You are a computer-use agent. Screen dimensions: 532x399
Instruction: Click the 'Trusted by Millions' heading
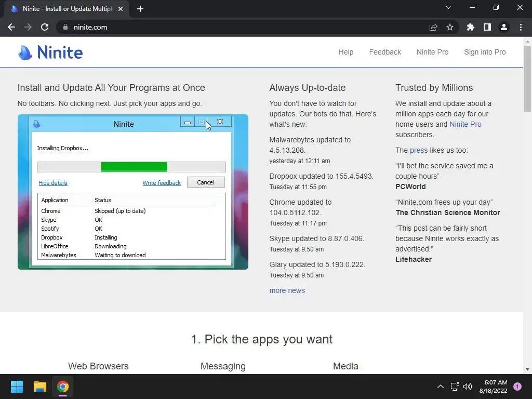point(434,87)
